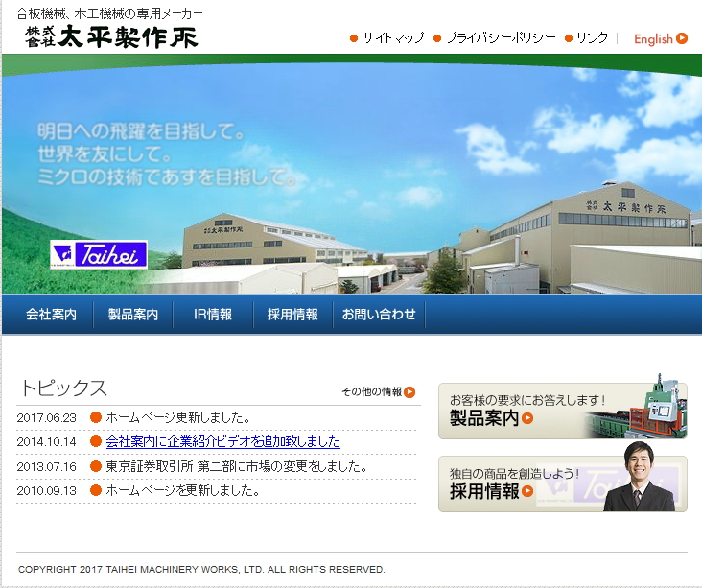Open the 製品案内 navigation tab
Image resolution: width=702 pixels, height=588 pixels.
[x=133, y=315]
